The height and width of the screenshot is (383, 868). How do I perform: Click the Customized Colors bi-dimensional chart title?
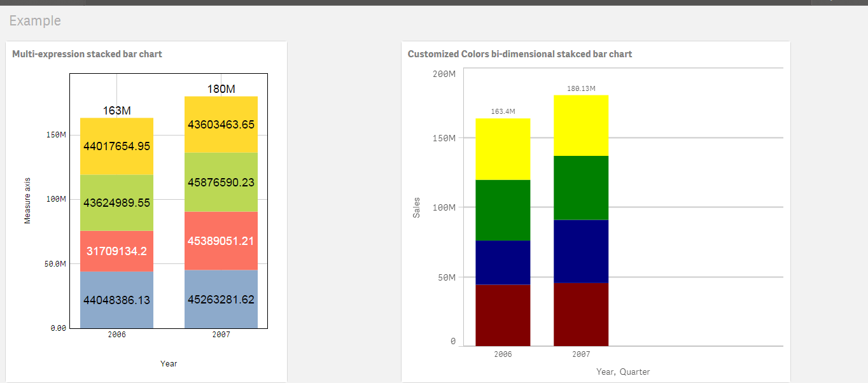pyautogui.click(x=520, y=54)
